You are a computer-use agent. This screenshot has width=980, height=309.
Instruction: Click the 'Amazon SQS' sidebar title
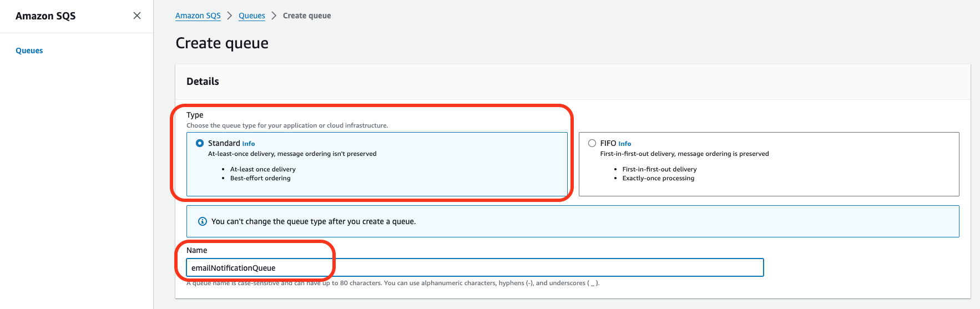(46, 16)
